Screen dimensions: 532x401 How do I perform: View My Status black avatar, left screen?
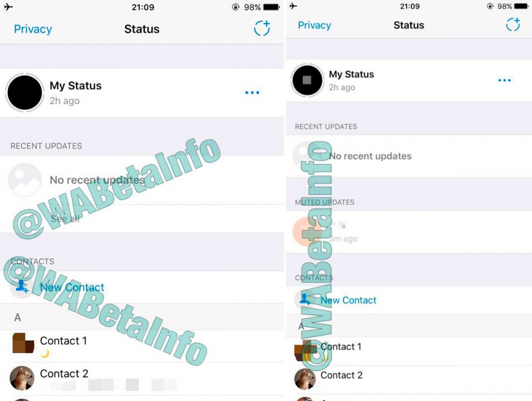(25, 93)
